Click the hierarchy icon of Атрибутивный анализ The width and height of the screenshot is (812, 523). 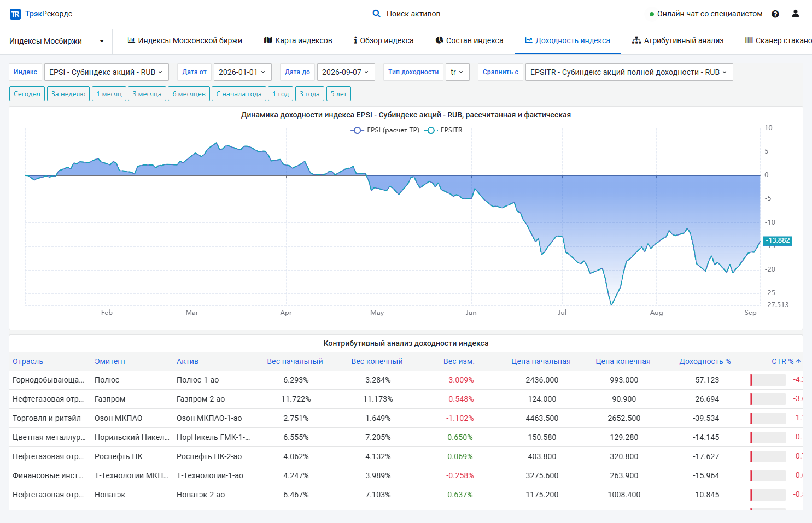click(x=636, y=40)
